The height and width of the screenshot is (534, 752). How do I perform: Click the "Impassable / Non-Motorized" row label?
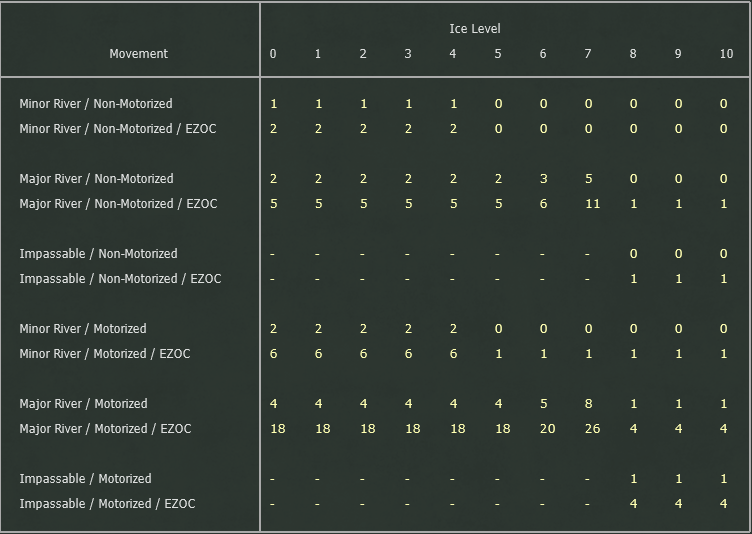point(98,253)
